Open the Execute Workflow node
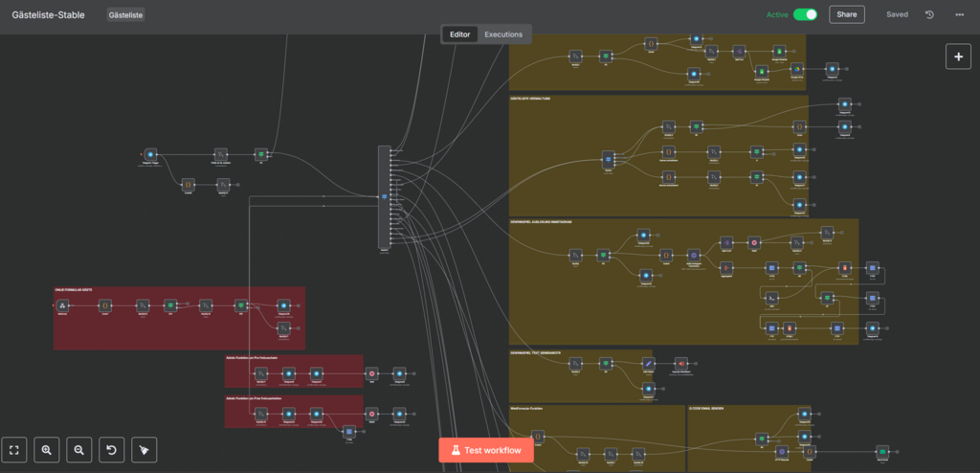The image size is (980, 473). (x=680, y=363)
